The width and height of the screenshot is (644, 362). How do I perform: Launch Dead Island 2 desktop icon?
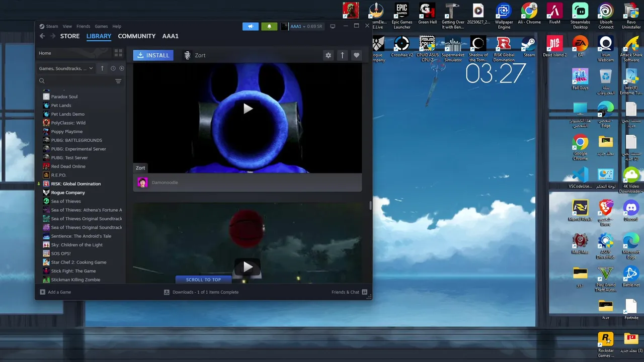[x=554, y=47]
